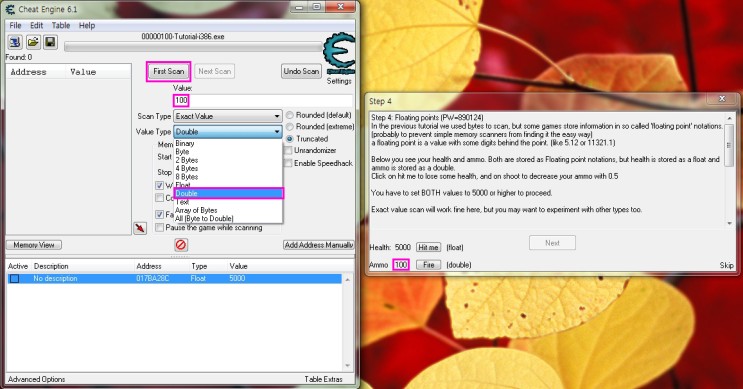Click Hit me button in Step 4
The image size is (743, 389).
click(x=428, y=247)
